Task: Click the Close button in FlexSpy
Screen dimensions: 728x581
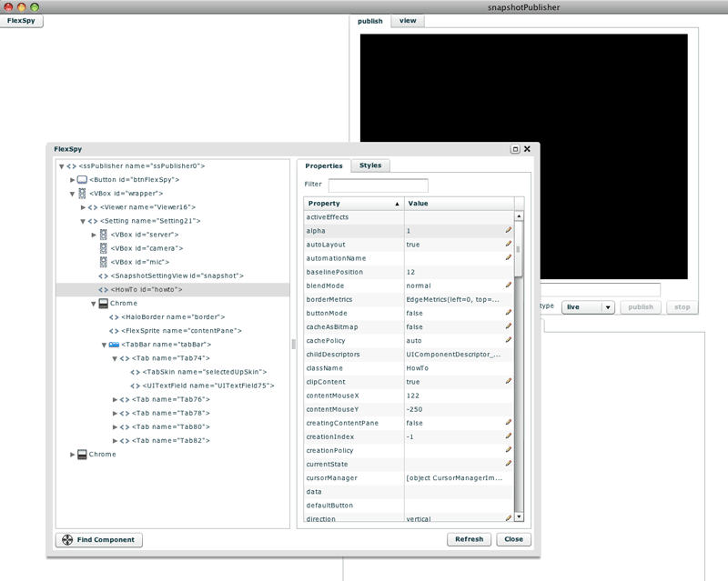Action: point(513,539)
